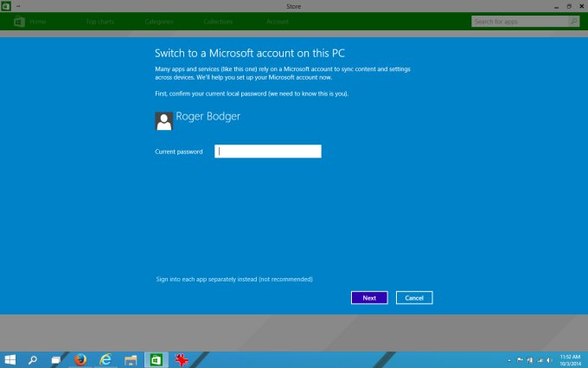Restore down the Store window
The width and height of the screenshot is (588, 368).
[x=569, y=6]
